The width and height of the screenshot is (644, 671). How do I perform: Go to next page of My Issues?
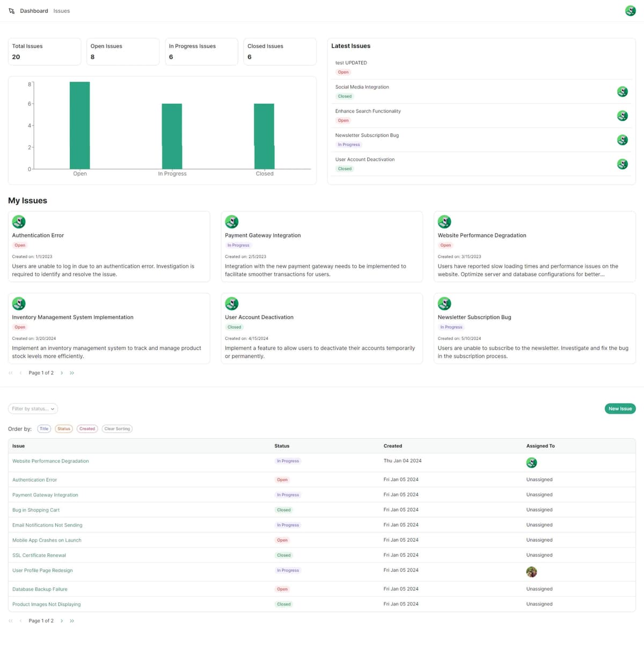point(62,373)
